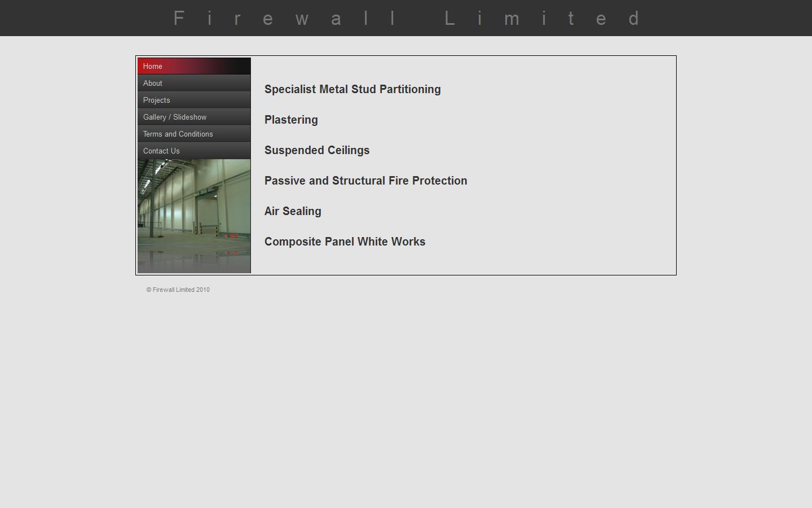Screen dimensions: 812x508
Task: Click the Plastering service heading
Action: click(x=291, y=120)
